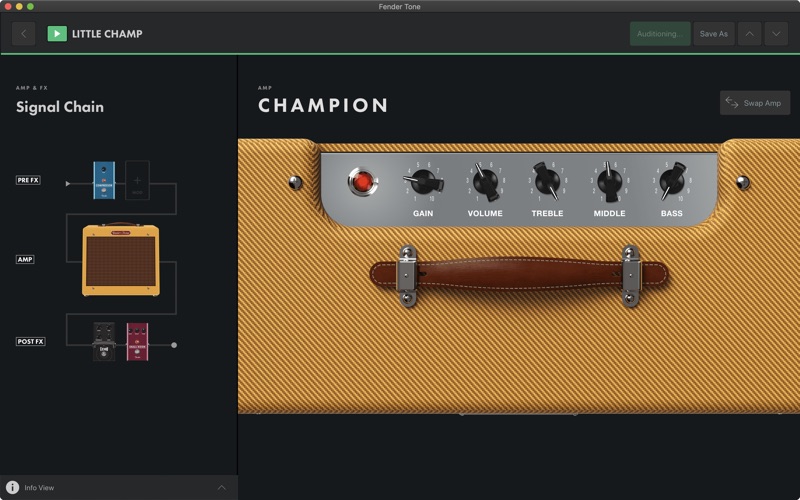This screenshot has height=500, width=800.
Task: Click the Info View label text
Action: coord(39,488)
